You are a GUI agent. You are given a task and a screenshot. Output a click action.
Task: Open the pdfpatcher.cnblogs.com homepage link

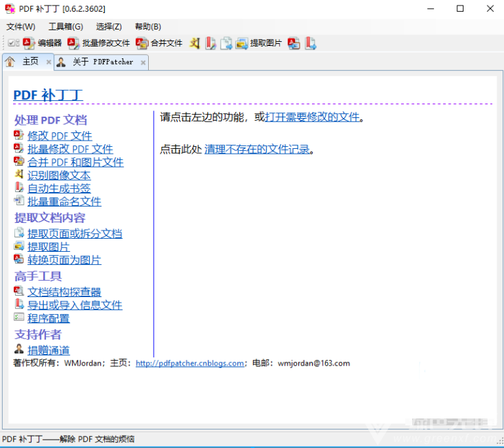point(190,364)
